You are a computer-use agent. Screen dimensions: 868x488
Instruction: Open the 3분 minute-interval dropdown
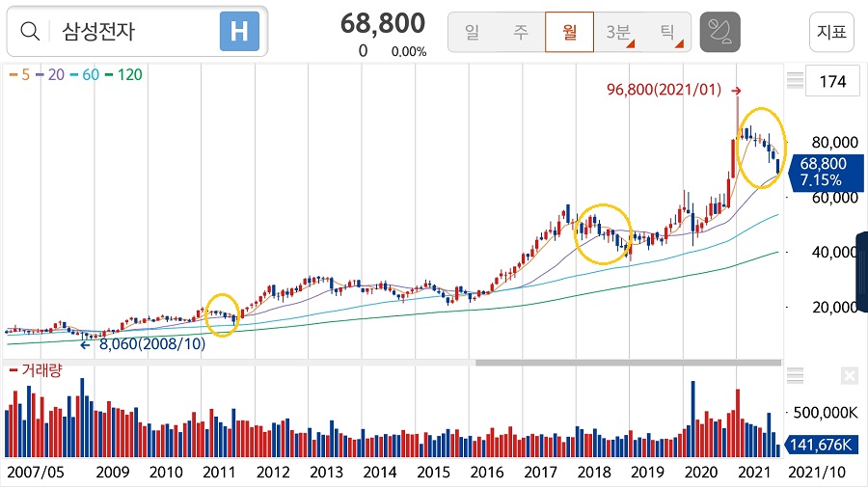(x=618, y=32)
